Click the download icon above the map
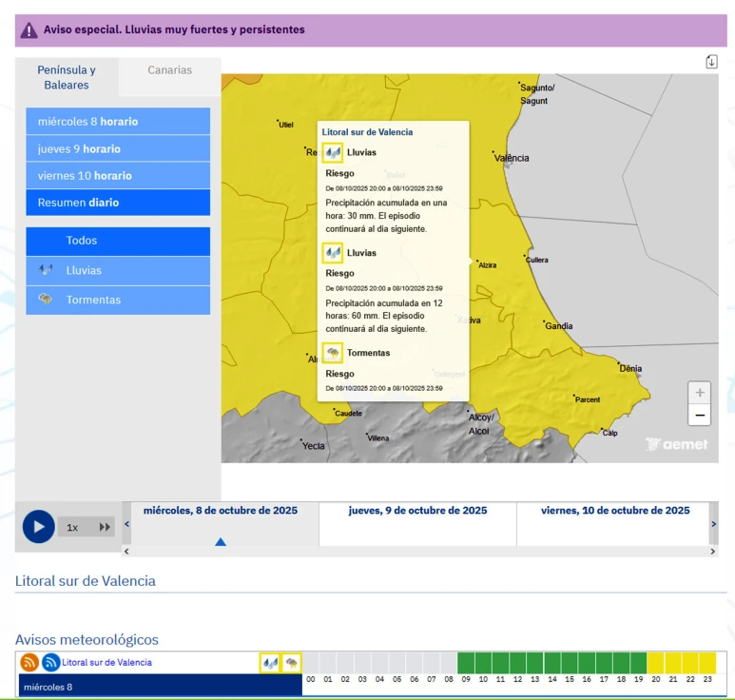The image size is (735, 700). 711,62
